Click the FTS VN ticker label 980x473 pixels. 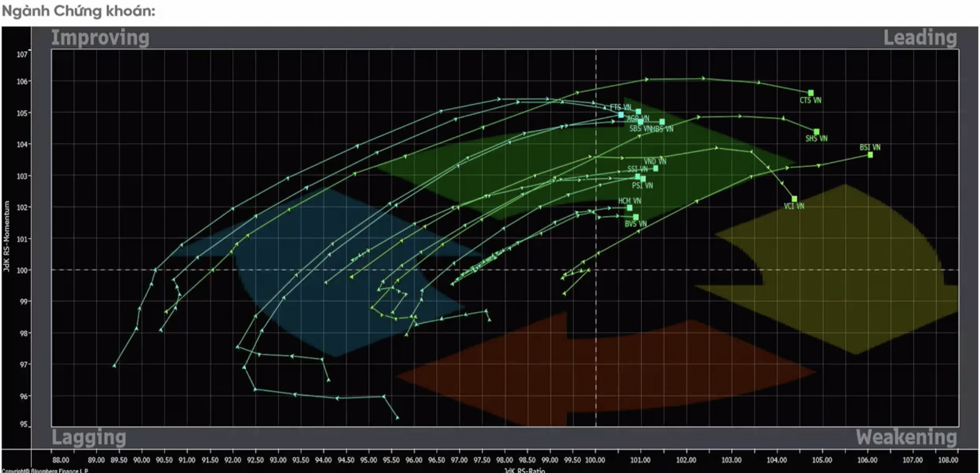(620, 107)
